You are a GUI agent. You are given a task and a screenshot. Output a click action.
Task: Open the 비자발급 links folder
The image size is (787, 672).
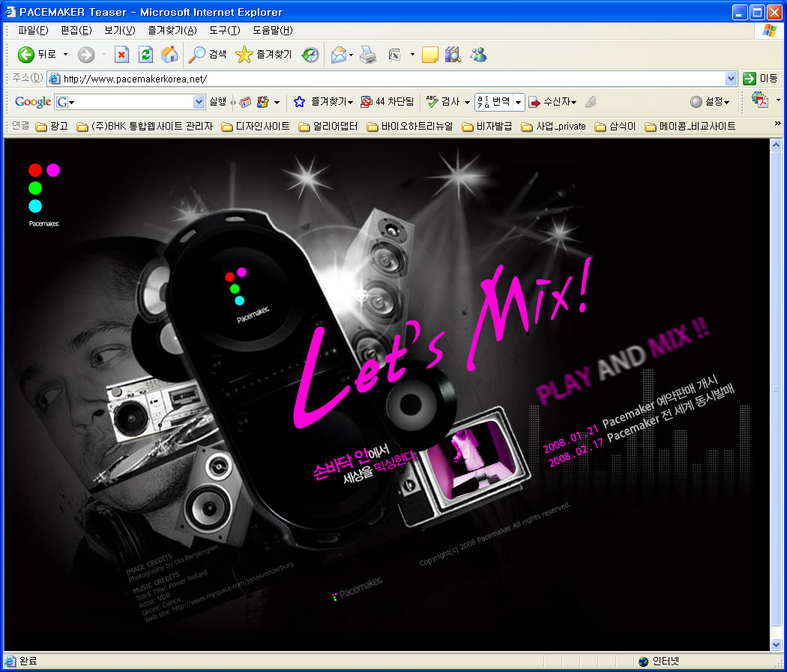pos(487,127)
